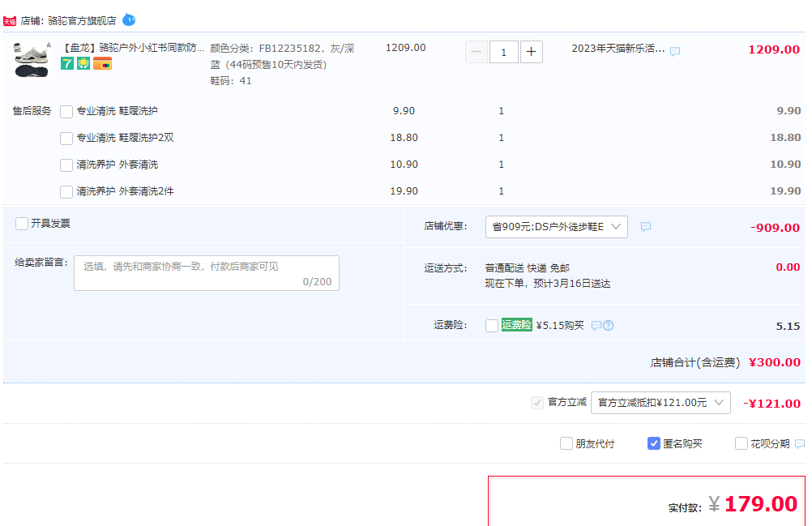The width and height of the screenshot is (812, 526).
Task: Enable 花呗分期 installment option
Action: [x=741, y=443]
